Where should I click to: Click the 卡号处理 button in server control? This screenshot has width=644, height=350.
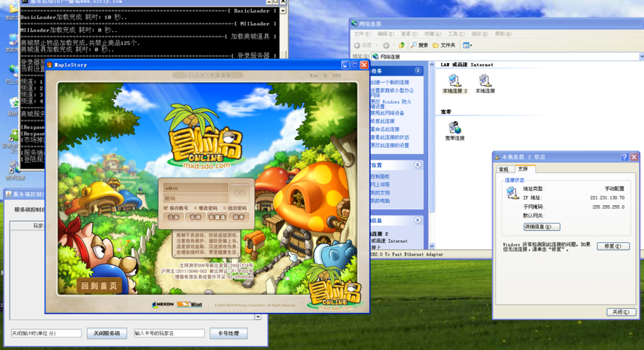click(228, 333)
